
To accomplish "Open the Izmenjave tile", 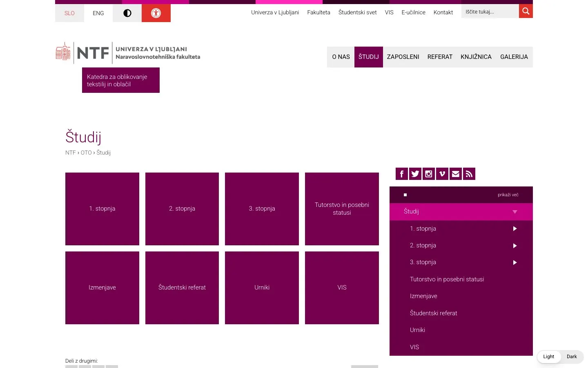I will point(102,288).
